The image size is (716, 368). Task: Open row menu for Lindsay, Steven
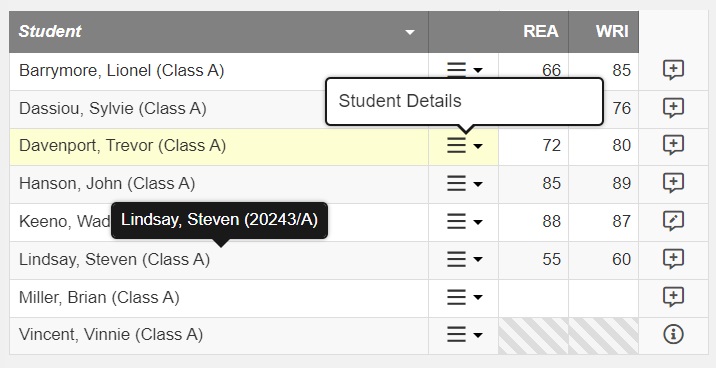coord(464,259)
